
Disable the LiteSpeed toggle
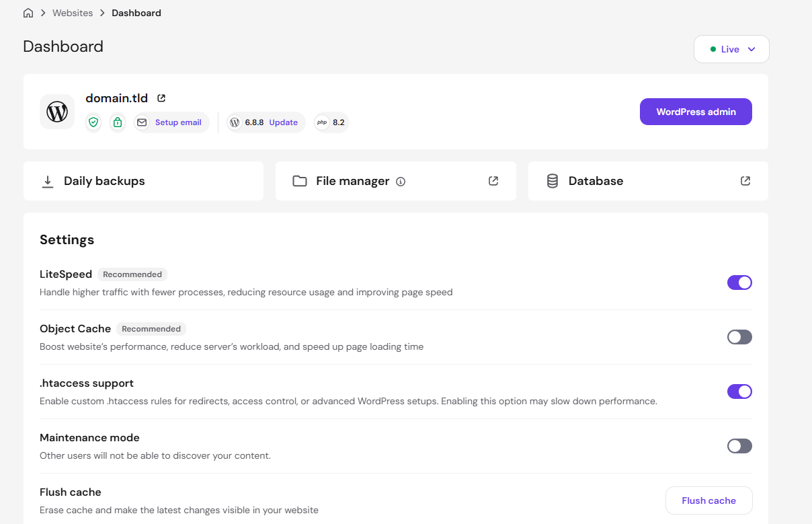739,283
